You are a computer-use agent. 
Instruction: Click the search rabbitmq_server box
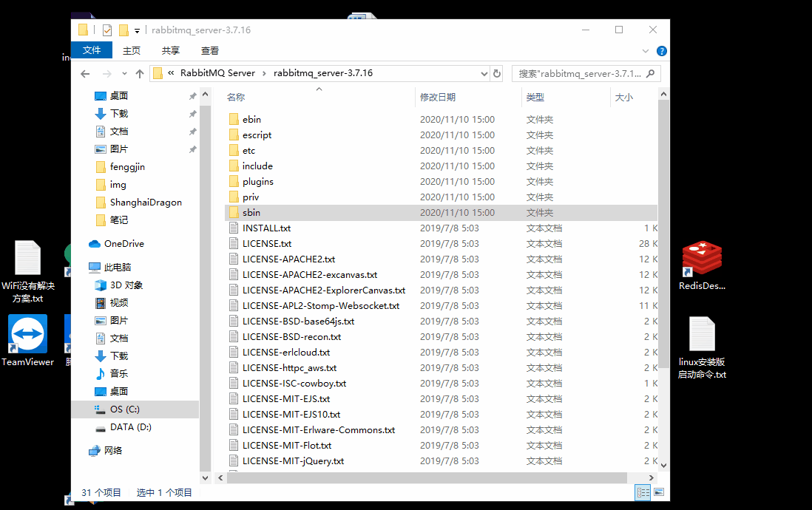586,73
